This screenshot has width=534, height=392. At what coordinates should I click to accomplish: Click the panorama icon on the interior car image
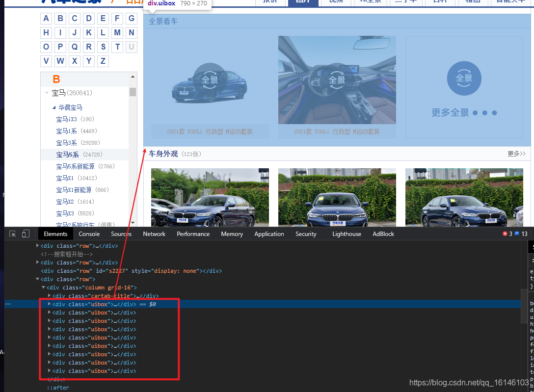click(337, 80)
